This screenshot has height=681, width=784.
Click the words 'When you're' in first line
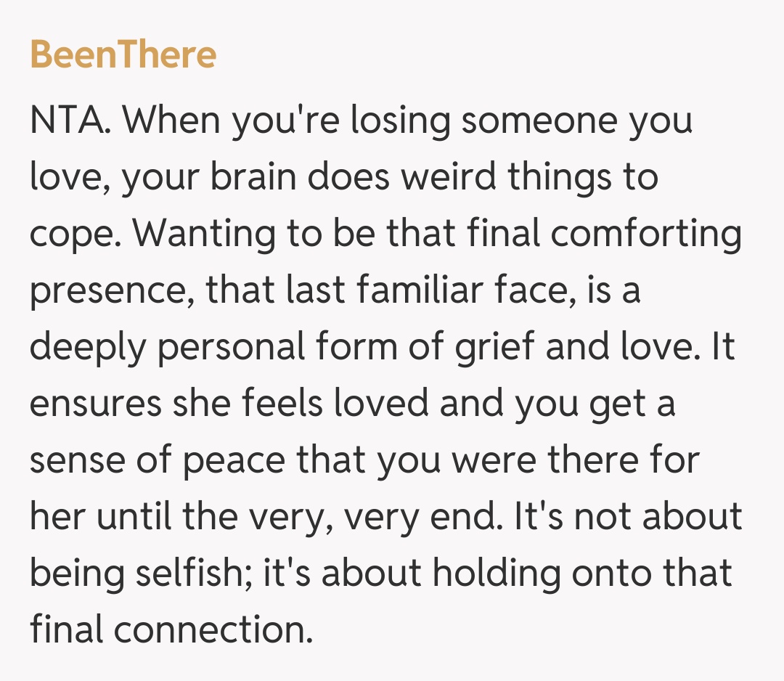click(x=230, y=121)
